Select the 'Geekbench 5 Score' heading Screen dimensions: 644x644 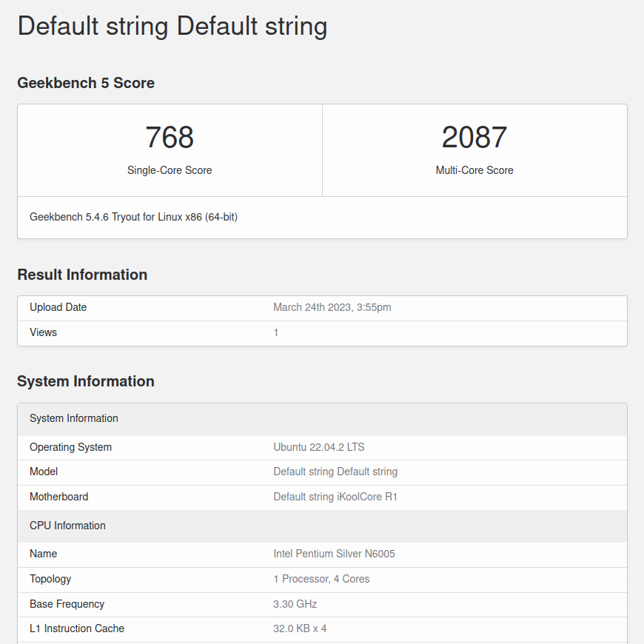(x=86, y=83)
